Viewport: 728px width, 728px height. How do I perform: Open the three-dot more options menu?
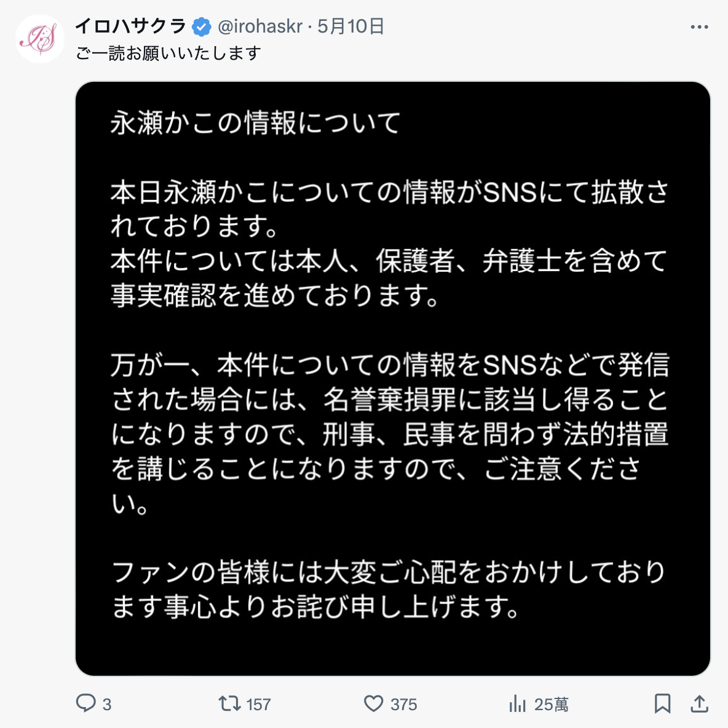pos(699,27)
